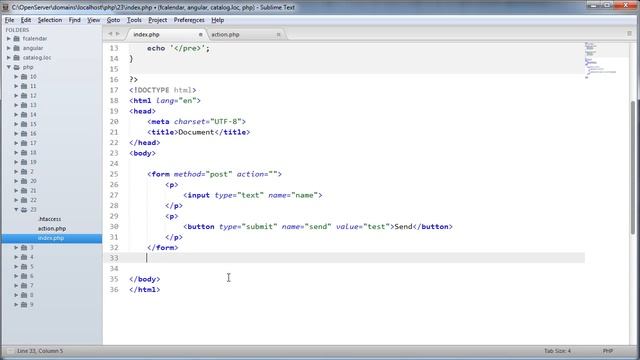This screenshot has height=360, width=640.
Task: Click folder 7 icon in sidebar
Action: [24, 285]
